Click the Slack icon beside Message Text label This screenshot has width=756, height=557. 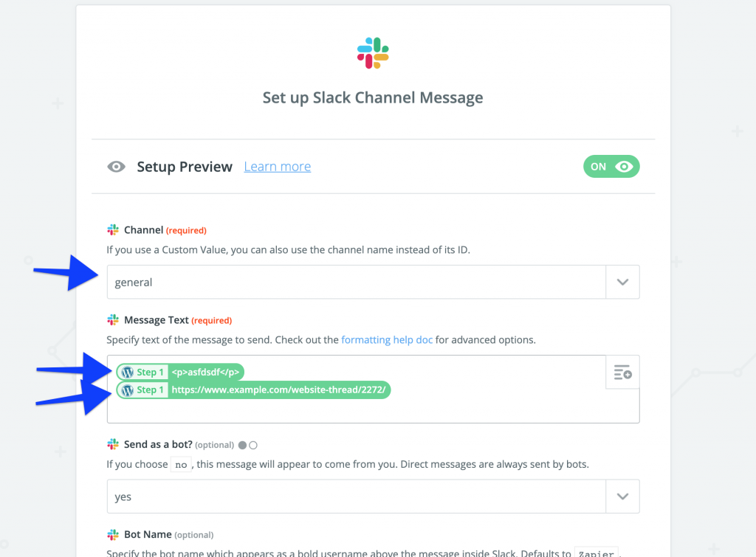pyautogui.click(x=114, y=319)
